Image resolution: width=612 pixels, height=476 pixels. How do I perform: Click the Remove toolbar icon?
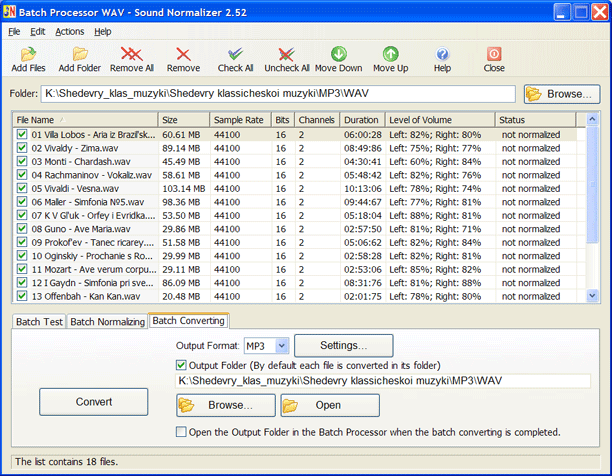[183, 54]
